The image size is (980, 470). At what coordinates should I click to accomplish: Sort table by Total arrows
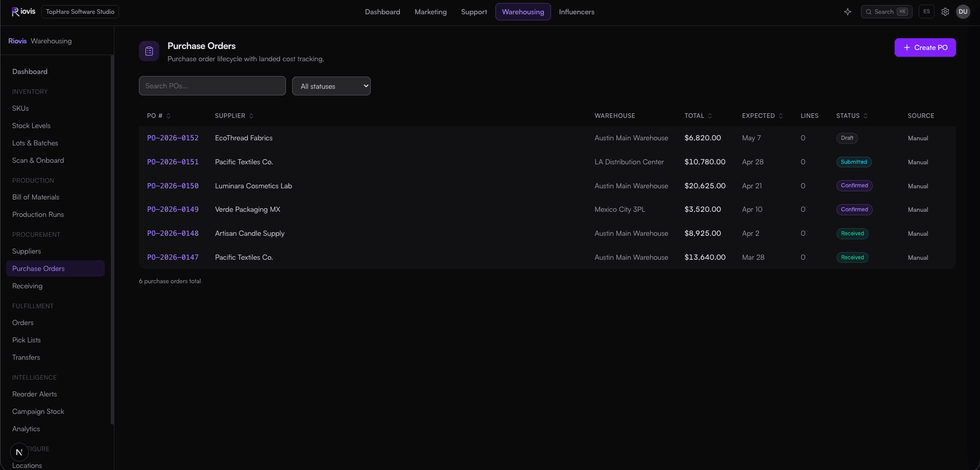pos(710,116)
